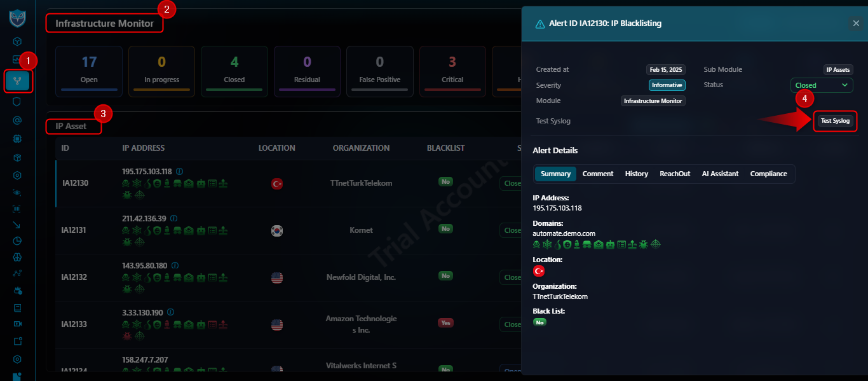Click the Amazon Technologies Inc. organization cell

tap(361, 324)
